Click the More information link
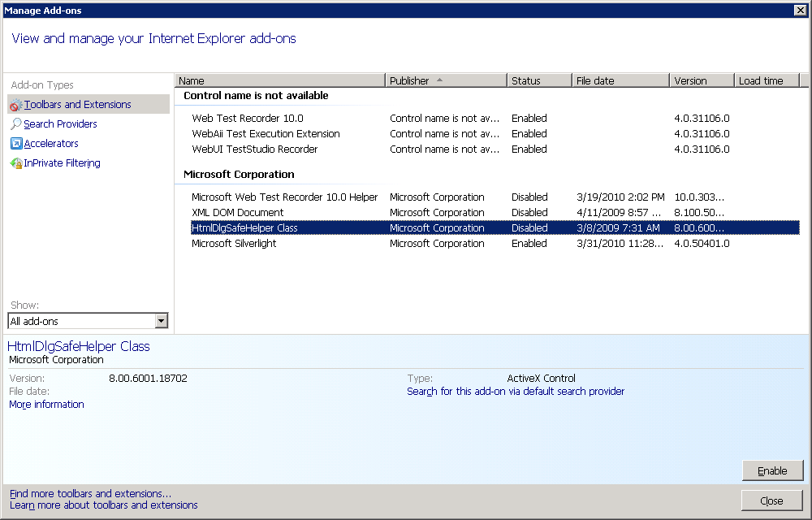 pyautogui.click(x=46, y=405)
